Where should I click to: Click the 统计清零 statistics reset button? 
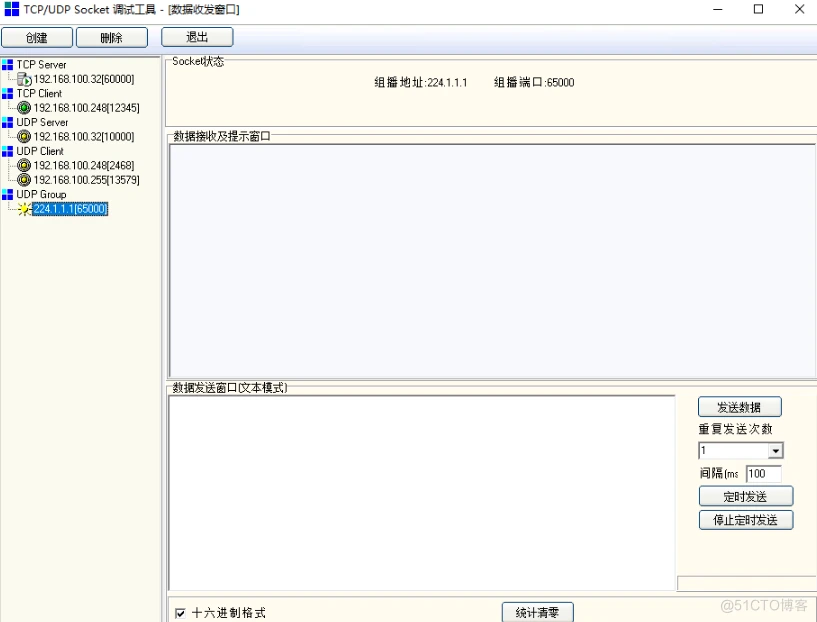[x=537, y=612]
